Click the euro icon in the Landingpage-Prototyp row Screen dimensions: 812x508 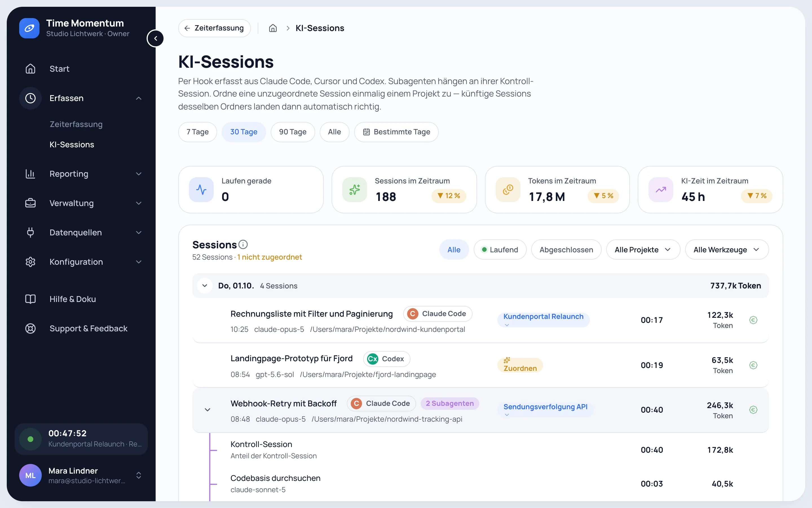(753, 365)
